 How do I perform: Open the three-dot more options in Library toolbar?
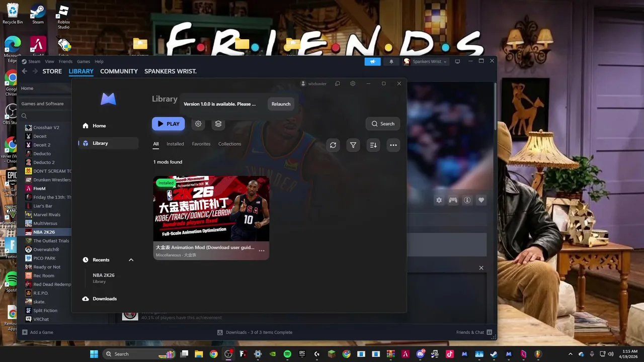pos(393,145)
